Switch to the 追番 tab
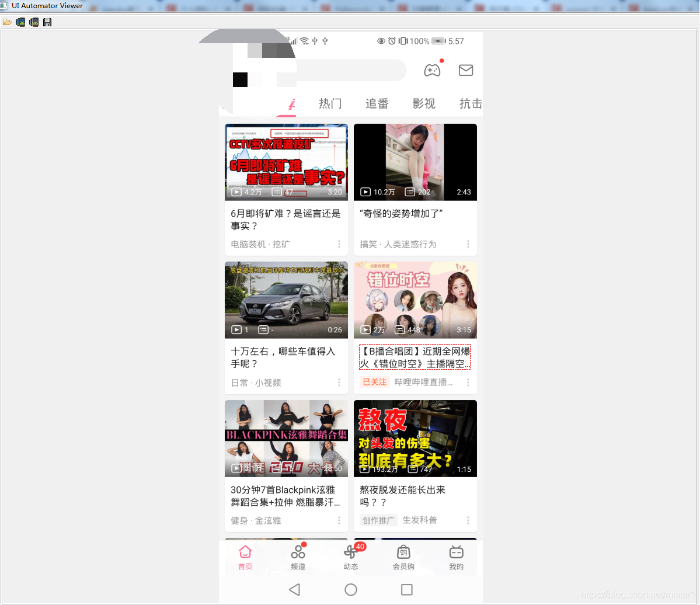This screenshot has width=700, height=605. click(377, 103)
